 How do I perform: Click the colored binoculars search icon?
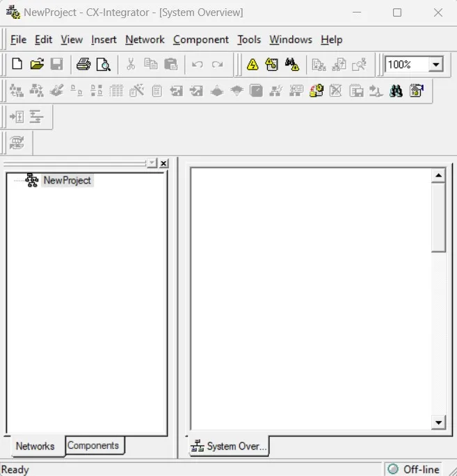tap(396, 91)
